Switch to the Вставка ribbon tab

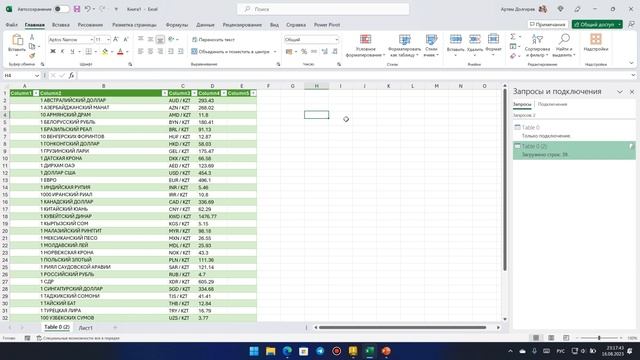point(61,25)
